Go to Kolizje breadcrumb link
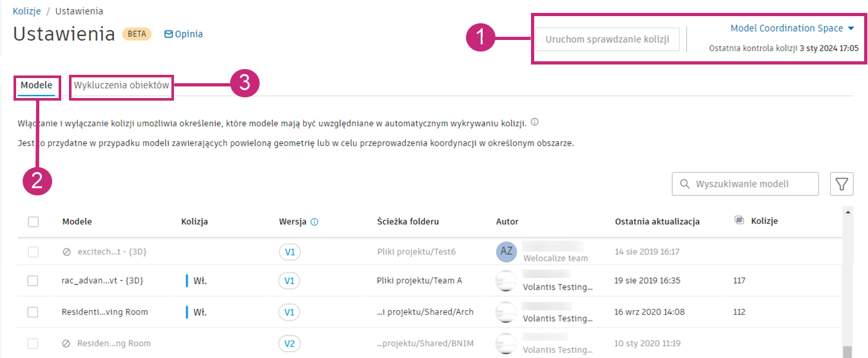 (x=26, y=12)
